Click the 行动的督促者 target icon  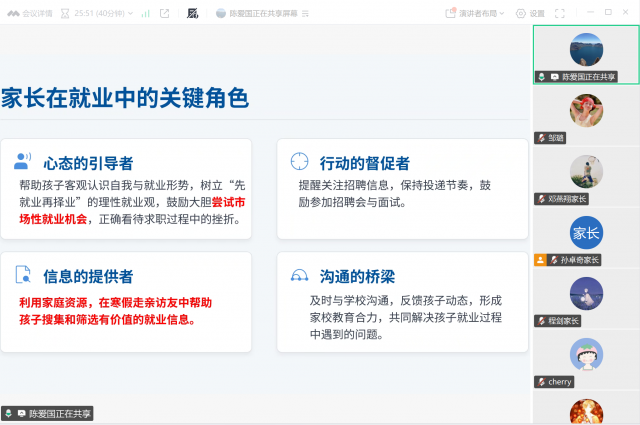[x=298, y=161]
